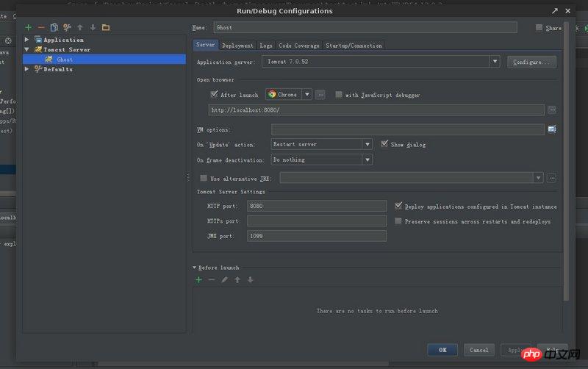Select the Tomcat Server tree node

point(67,49)
